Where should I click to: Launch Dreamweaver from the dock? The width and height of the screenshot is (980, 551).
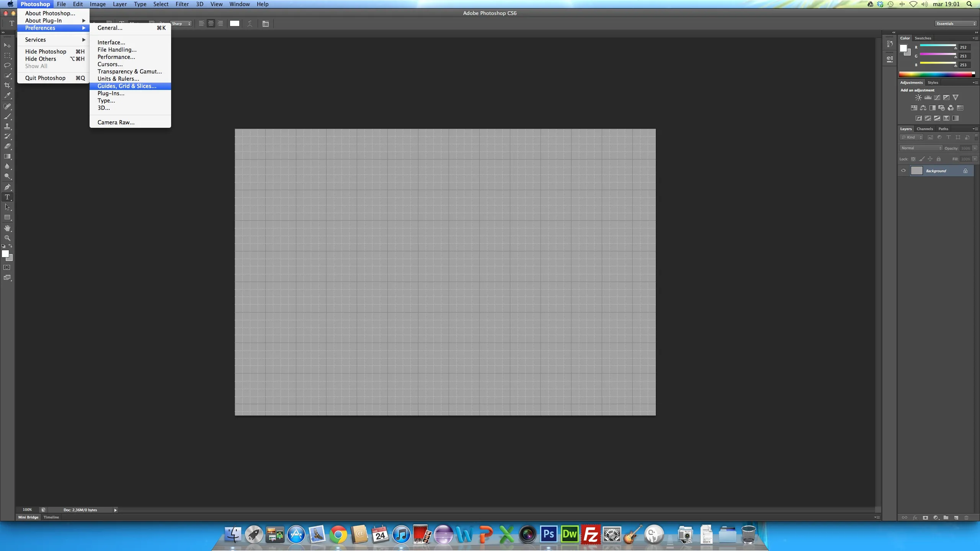pyautogui.click(x=570, y=534)
